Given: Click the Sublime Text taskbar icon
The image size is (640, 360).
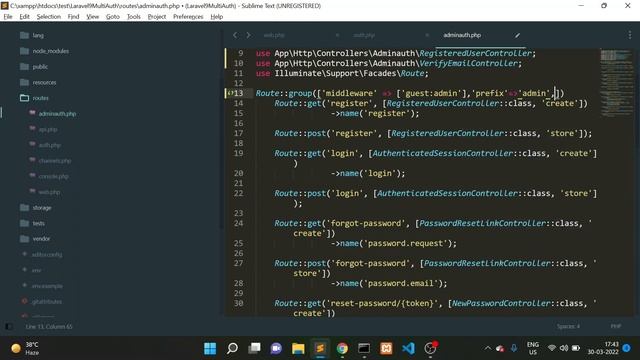Looking at the screenshot, I should tap(320, 348).
